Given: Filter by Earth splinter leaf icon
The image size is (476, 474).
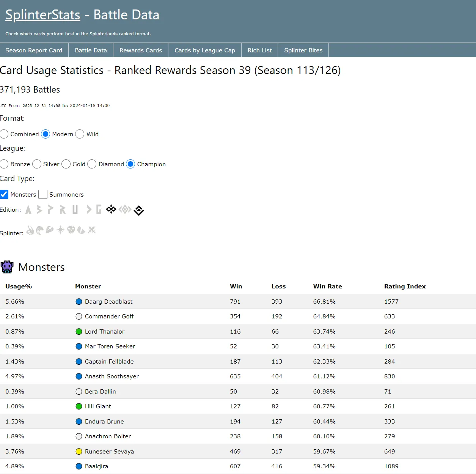Looking at the screenshot, I should [50, 230].
